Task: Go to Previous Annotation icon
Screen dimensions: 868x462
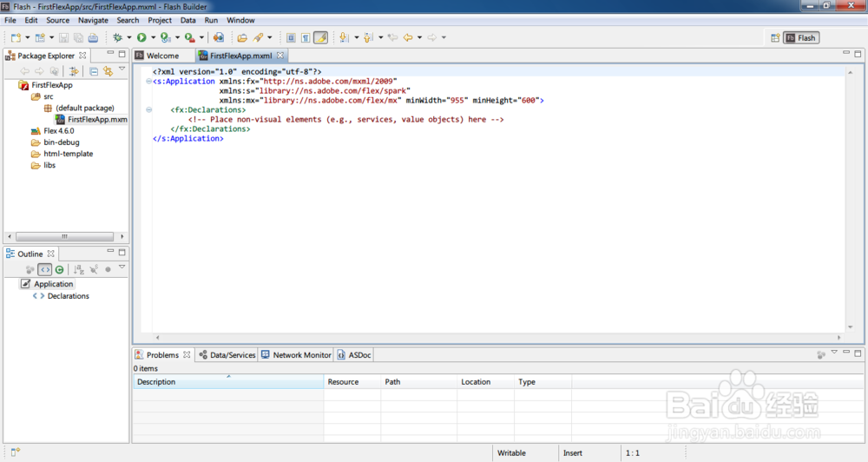Action: tap(368, 37)
